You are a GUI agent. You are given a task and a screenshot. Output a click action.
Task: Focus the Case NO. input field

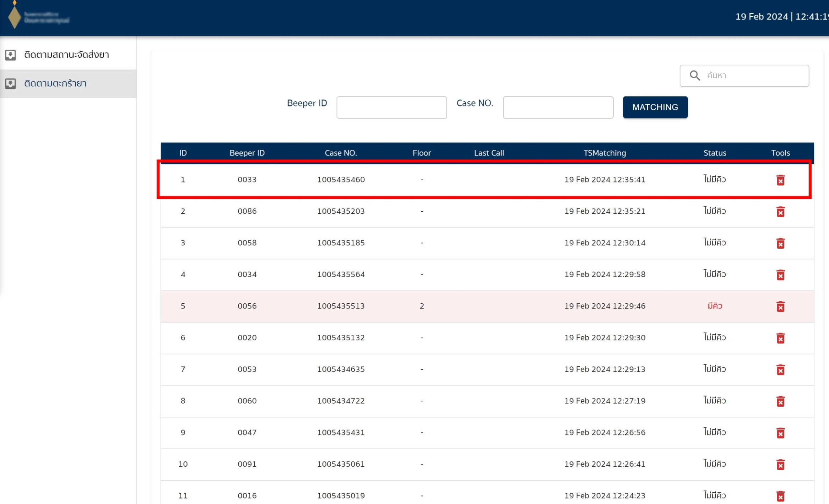pos(558,107)
